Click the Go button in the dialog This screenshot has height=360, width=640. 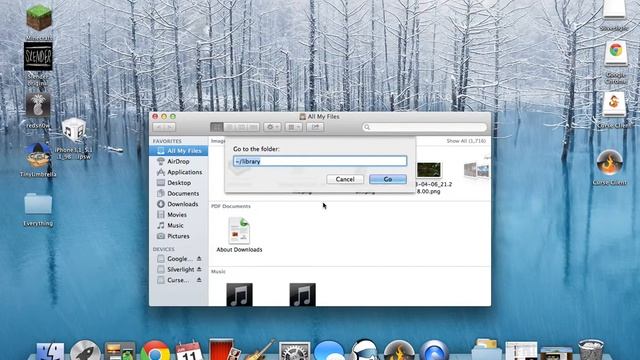click(x=388, y=179)
